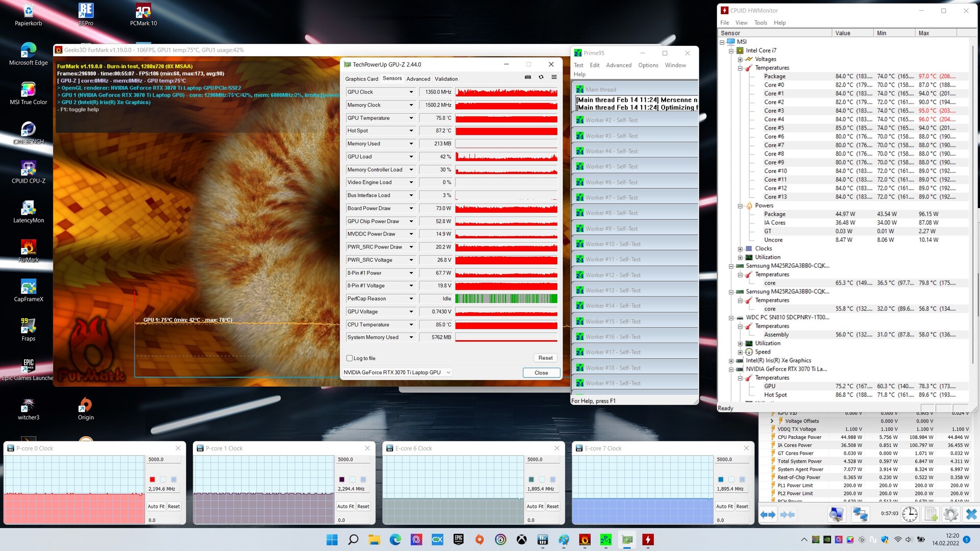Click HWiNFO magnifier monitor icon

tap(836, 514)
